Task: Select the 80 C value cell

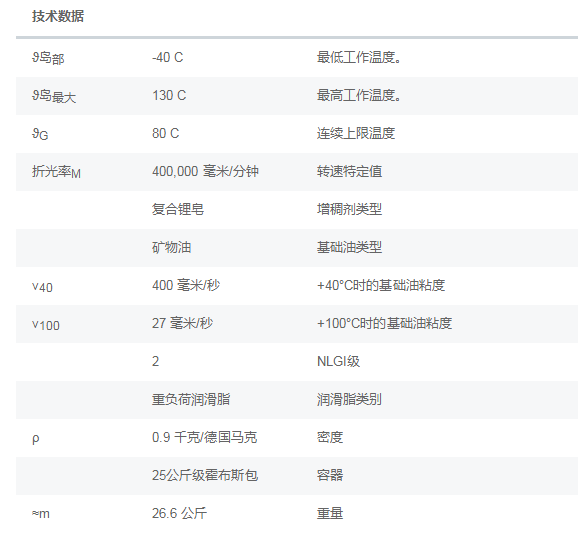Action: tap(166, 133)
